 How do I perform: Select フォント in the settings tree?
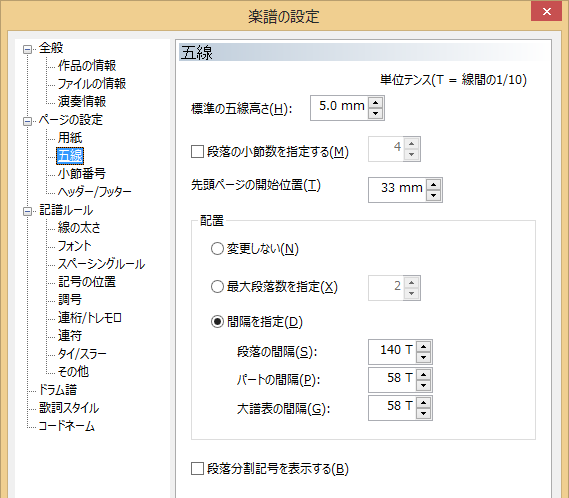point(74,246)
